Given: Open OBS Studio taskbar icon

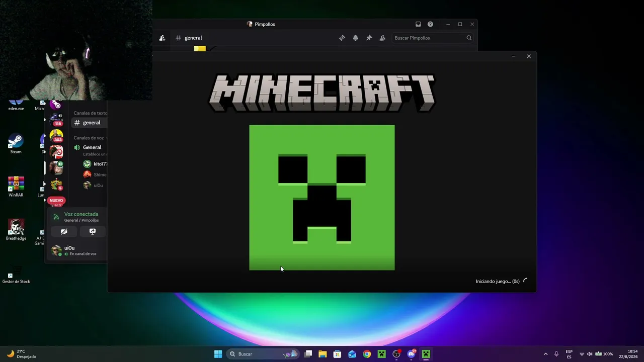Looking at the screenshot, I should [396, 354].
